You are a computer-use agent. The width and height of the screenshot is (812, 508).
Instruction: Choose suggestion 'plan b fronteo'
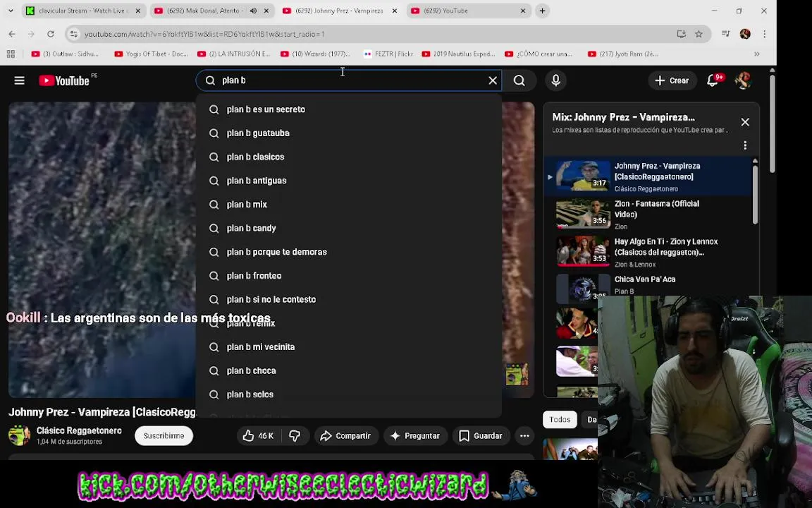click(x=348, y=276)
